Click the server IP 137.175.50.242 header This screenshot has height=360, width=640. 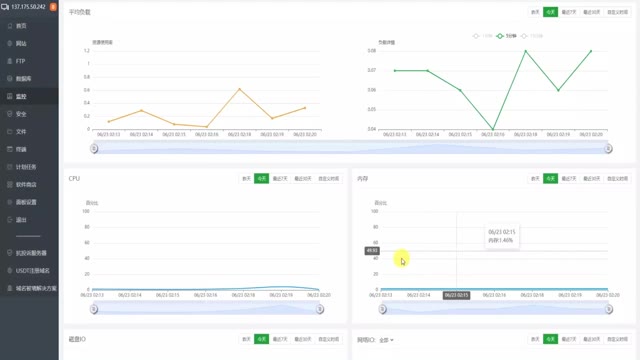pos(28,7)
